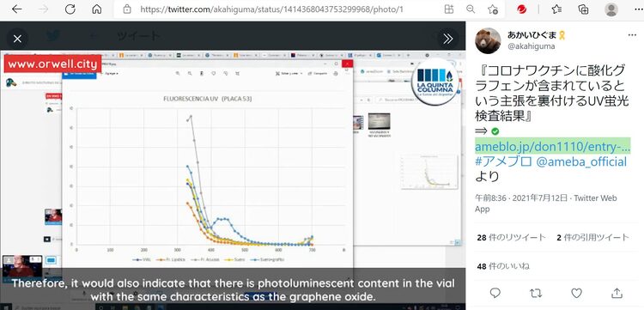
Task: Retweet this tweet icon
Action: [536, 293]
